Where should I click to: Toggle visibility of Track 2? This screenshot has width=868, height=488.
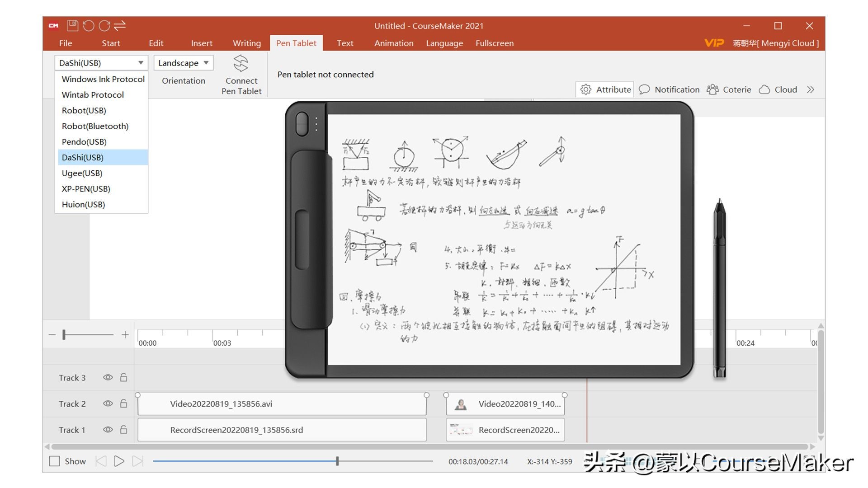pos(108,404)
